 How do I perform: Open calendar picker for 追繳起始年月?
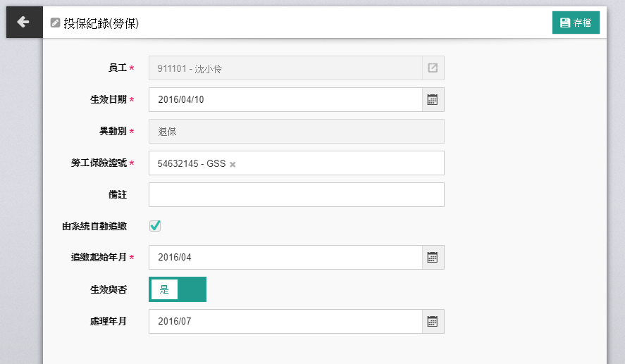pyautogui.click(x=433, y=258)
